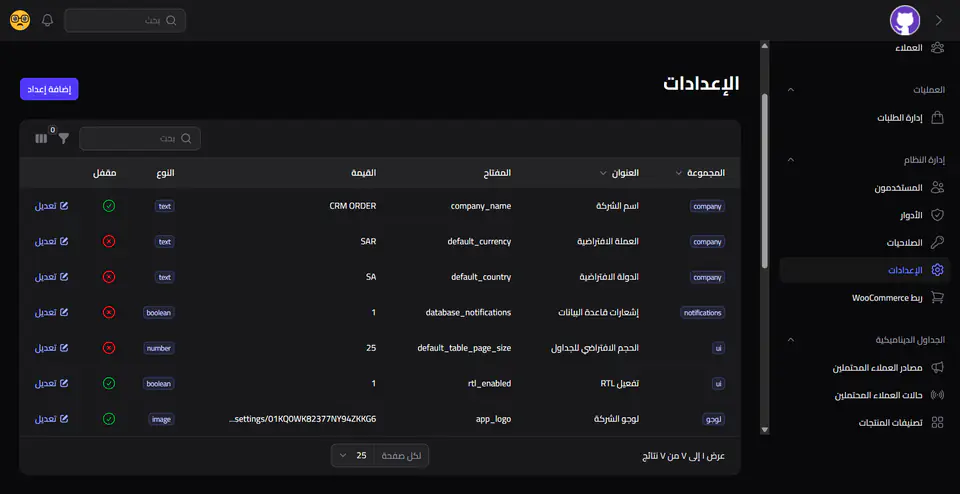960x494 pixels.
Task: Click locked check icon for rtl_enabled row
Action: [108, 384]
